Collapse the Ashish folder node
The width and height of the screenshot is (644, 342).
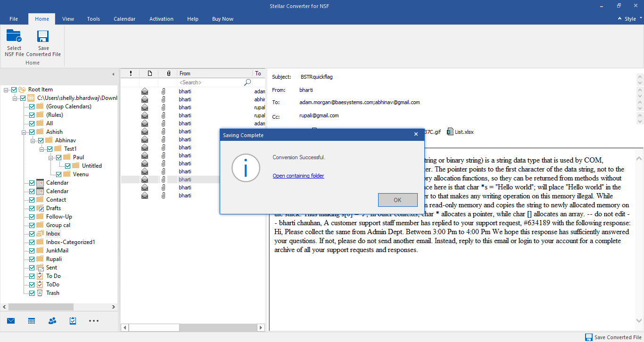tap(25, 132)
